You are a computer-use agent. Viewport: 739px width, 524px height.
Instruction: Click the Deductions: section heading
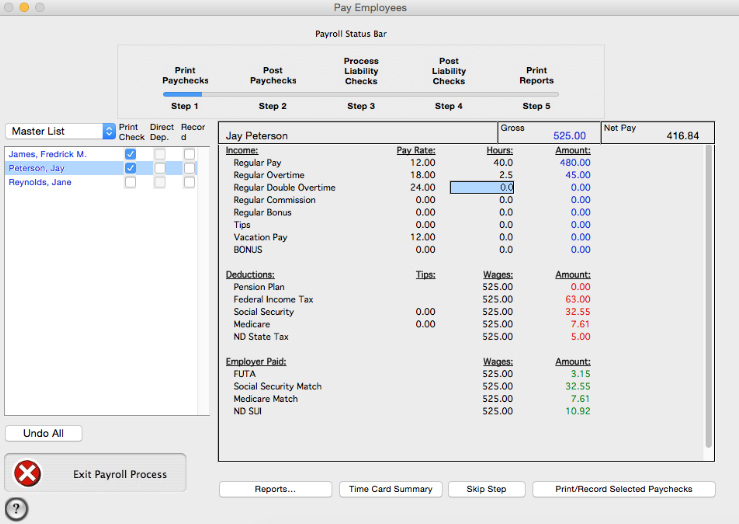(x=250, y=275)
